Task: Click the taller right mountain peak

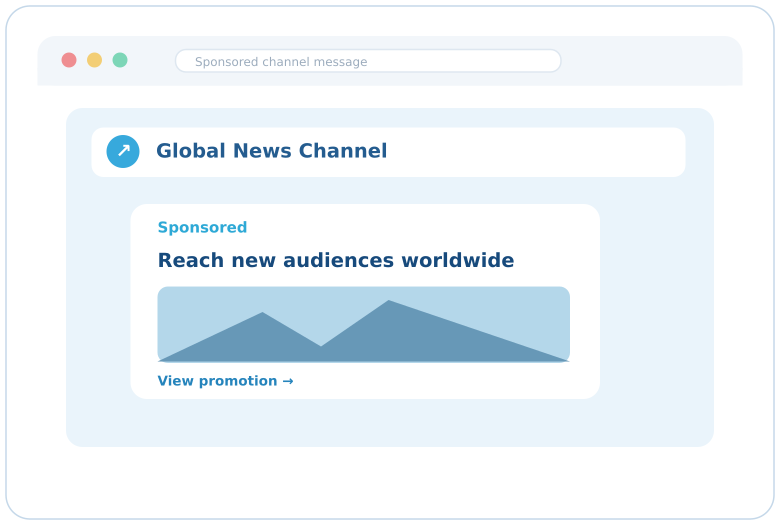Action: pos(389,306)
